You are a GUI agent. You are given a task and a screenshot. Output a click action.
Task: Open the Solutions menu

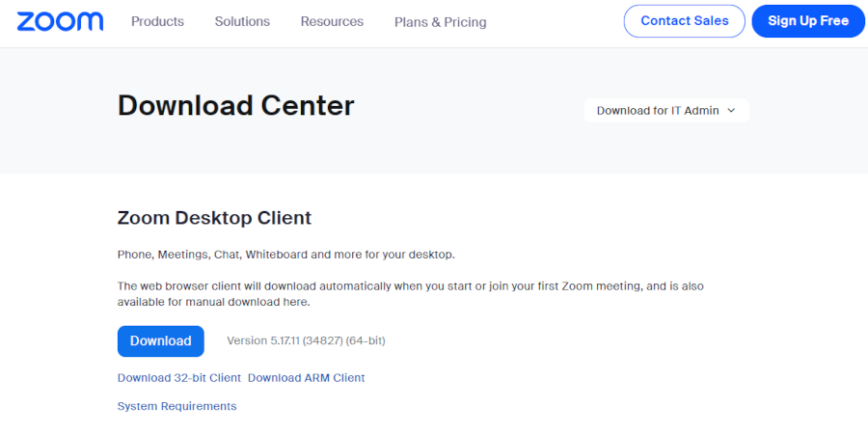coord(242,21)
